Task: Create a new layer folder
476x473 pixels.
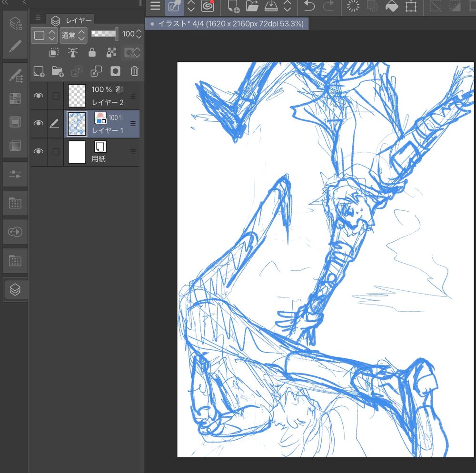Action: click(x=58, y=71)
